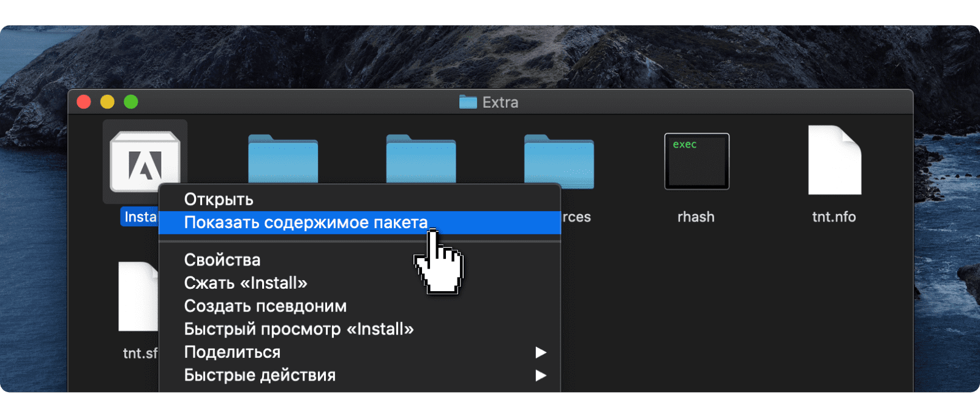Click the tnt.nfo file name label
Screen dimensions: 980x416
(834, 217)
